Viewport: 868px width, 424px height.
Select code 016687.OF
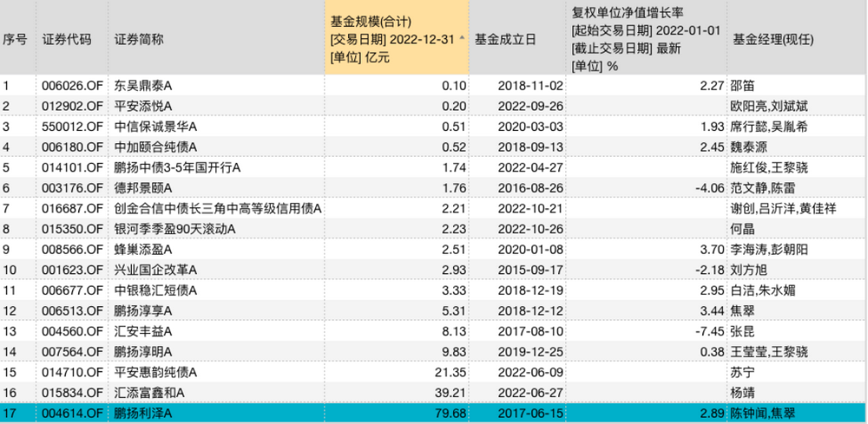pyautogui.click(x=73, y=208)
